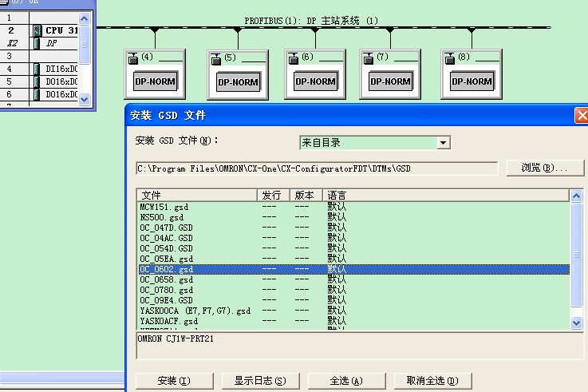Select DP-NORM slave device number 4
The height and width of the screenshot is (392, 588).
155,81
